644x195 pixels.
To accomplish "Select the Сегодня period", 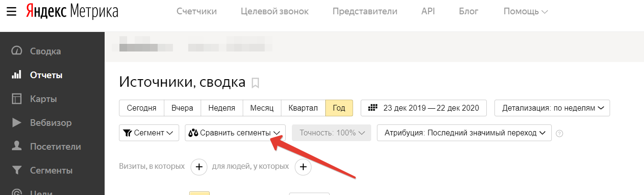I will click(x=141, y=108).
